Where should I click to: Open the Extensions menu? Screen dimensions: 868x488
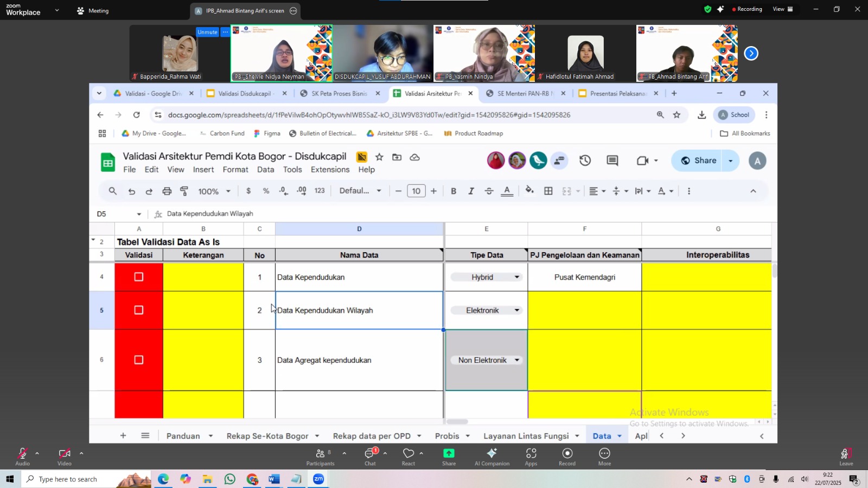click(x=330, y=170)
